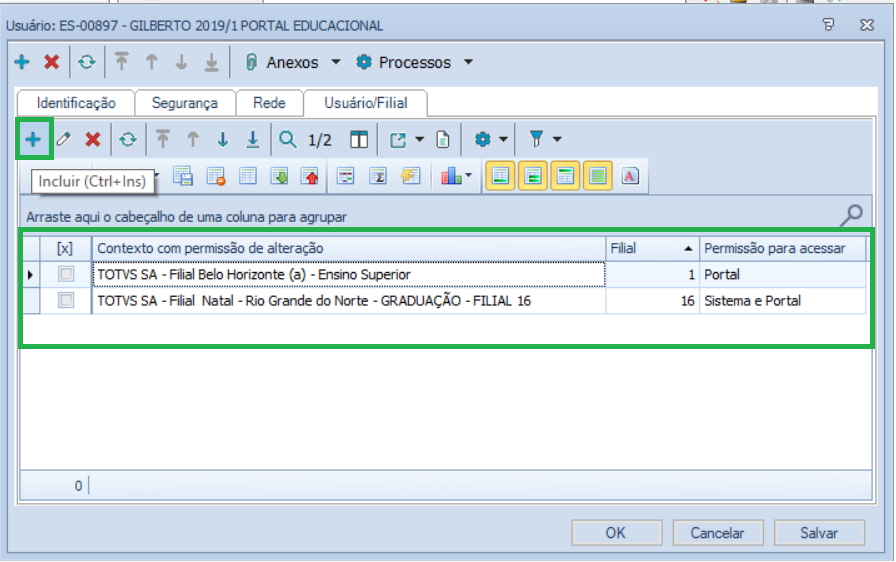This screenshot has height=562, width=896.
Task: Click the 'Portal' permission cell
Action: coord(782,275)
